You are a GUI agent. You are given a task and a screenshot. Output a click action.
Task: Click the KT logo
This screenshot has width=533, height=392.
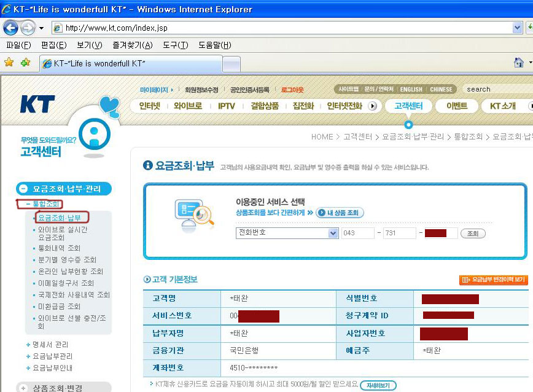pyautogui.click(x=37, y=103)
